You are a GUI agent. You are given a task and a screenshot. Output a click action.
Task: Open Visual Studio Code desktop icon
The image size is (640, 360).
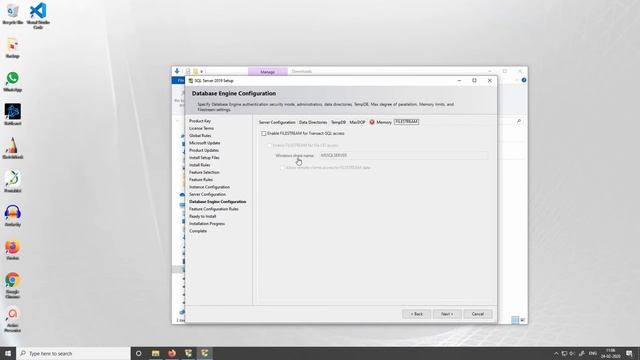(x=38, y=16)
